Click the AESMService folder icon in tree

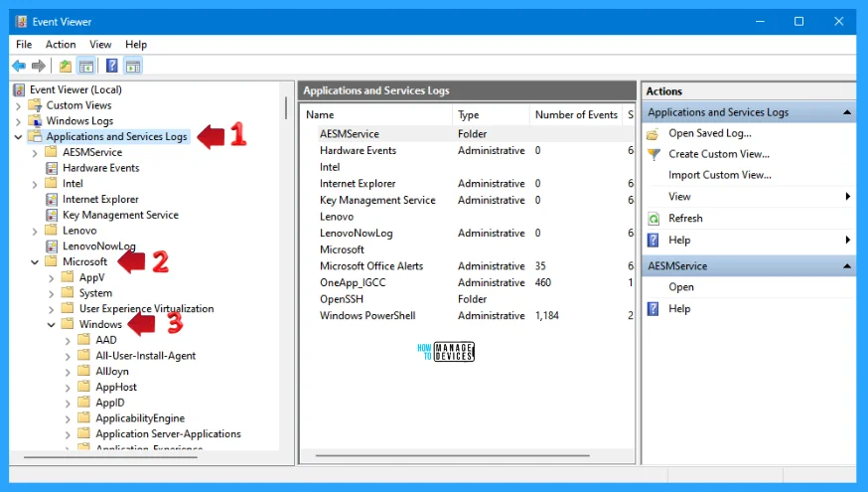point(51,152)
